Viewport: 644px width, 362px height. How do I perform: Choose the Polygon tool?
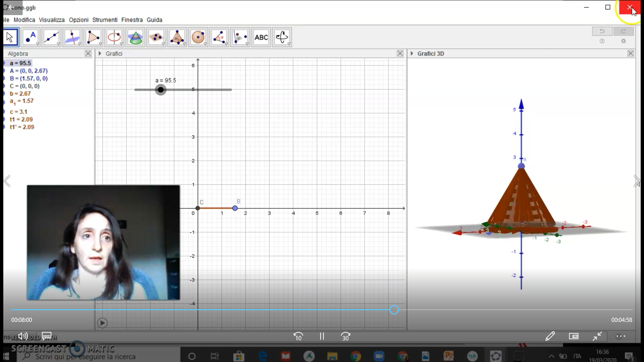click(x=93, y=37)
